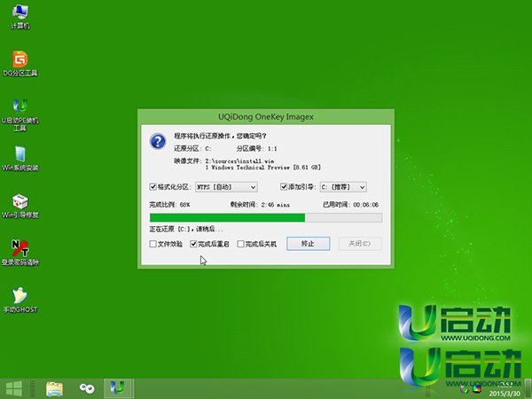The height and width of the screenshot is (399, 532).
Task: Click the green restore progress bar
Action: (x=266, y=218)
